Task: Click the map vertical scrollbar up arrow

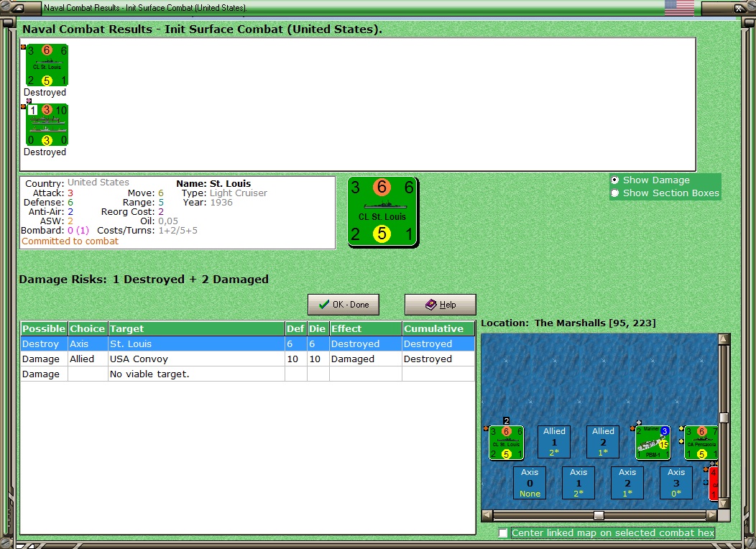Action: 723,339
